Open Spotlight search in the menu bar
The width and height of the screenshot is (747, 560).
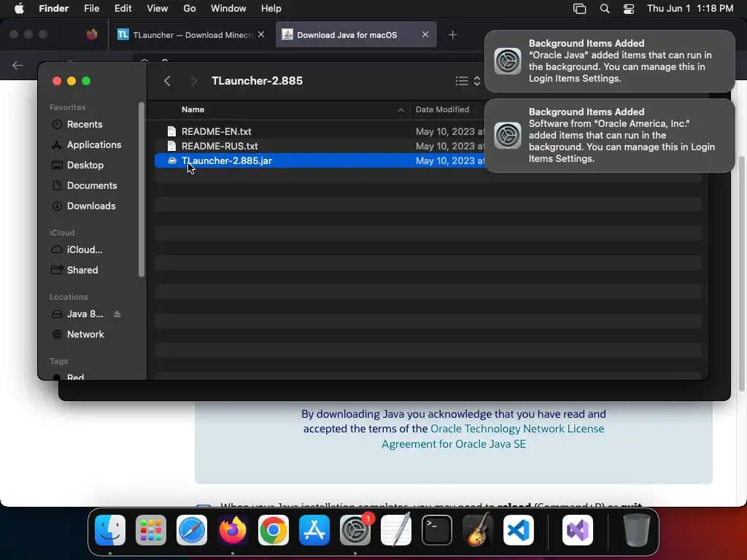pyautogui.click(x=605, y=9)
